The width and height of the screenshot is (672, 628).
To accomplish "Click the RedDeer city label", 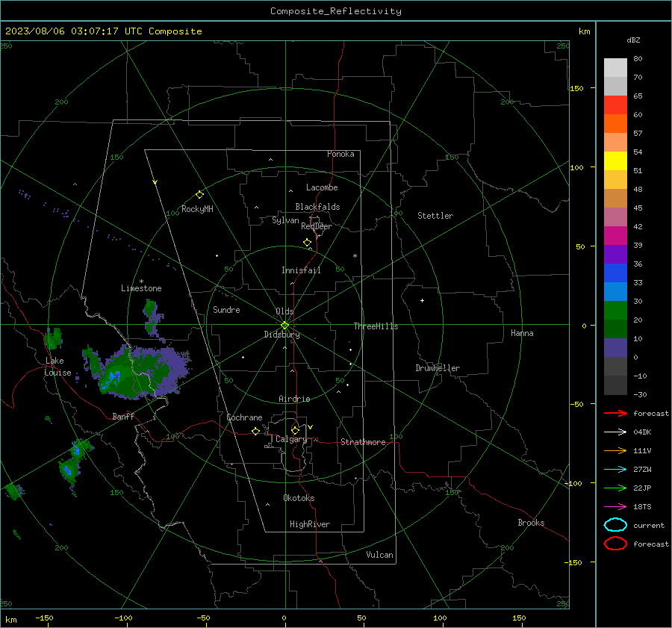I will pyautogui.click(x=317, y=226).
